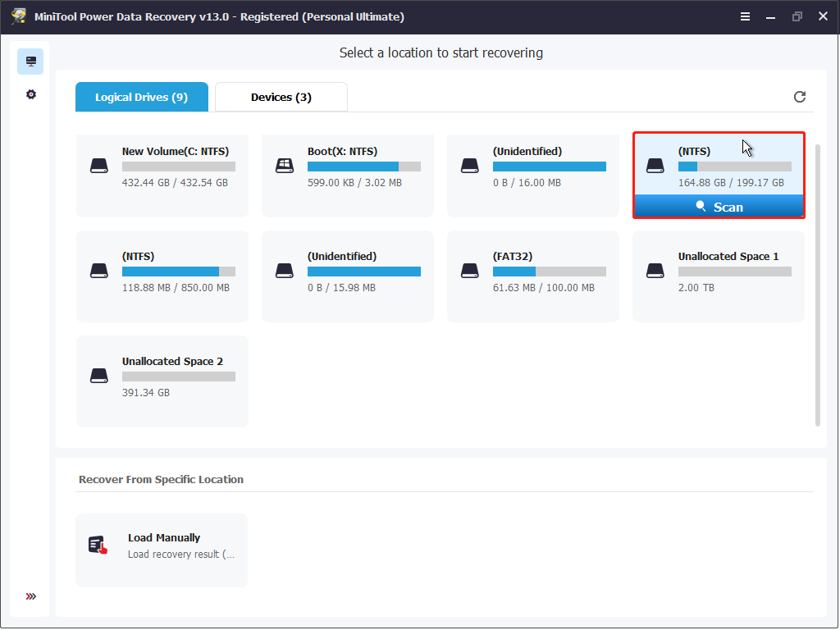Click drive icon of FAT32 partition

tap(470, 271)
